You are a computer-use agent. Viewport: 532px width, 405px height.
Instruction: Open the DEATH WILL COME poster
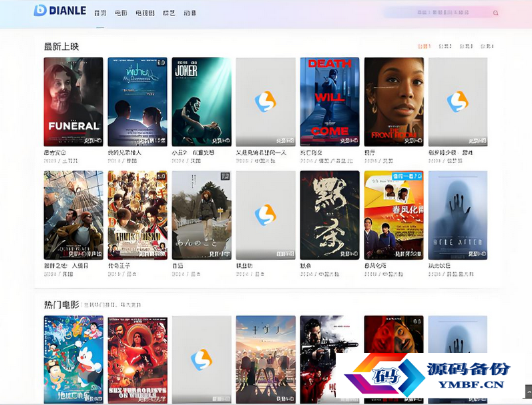pos(330,102)
